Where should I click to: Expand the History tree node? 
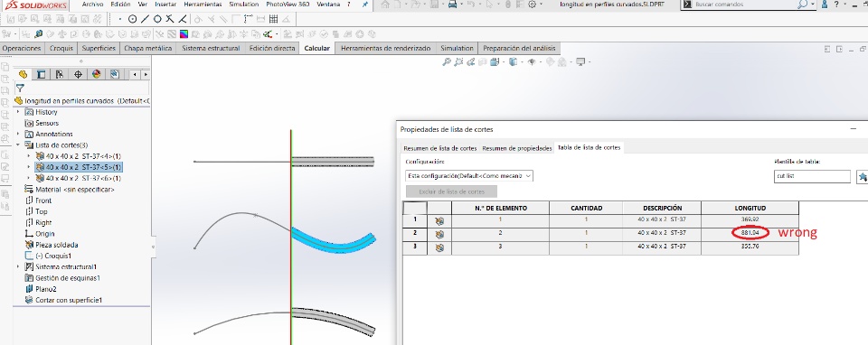coord(18,112)
